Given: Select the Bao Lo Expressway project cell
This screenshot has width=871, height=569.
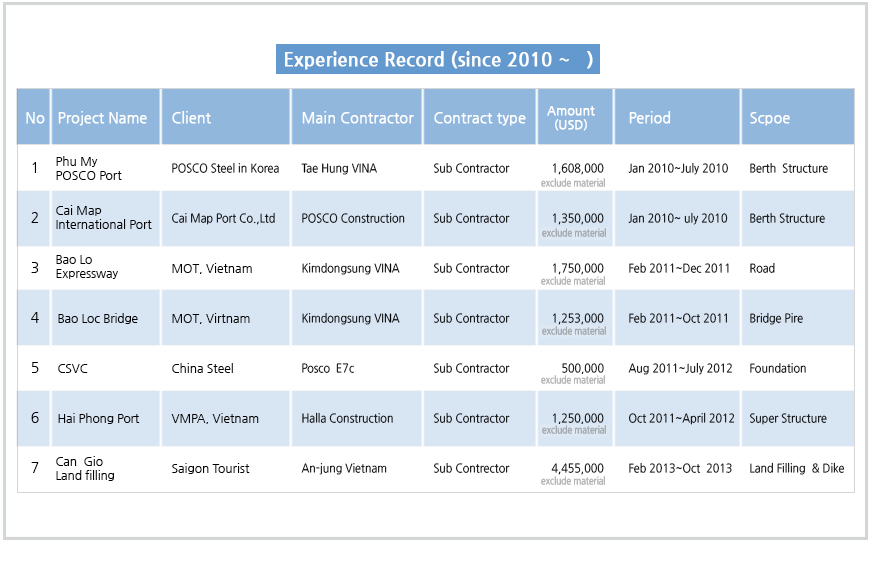Looking at the screenshot, I should click(106, 267).
